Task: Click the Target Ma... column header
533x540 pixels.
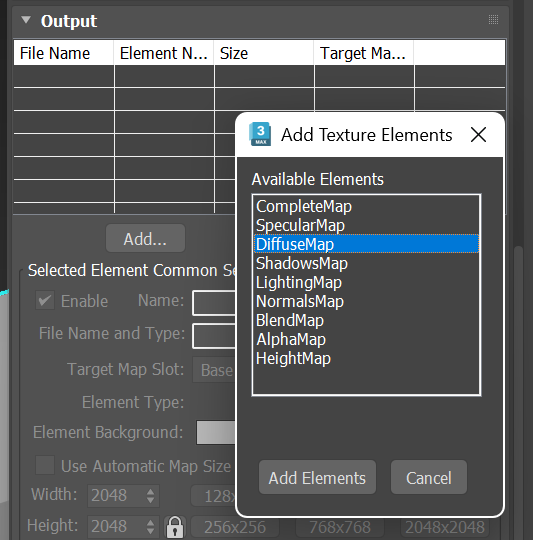Action: [x=364, y=53]
